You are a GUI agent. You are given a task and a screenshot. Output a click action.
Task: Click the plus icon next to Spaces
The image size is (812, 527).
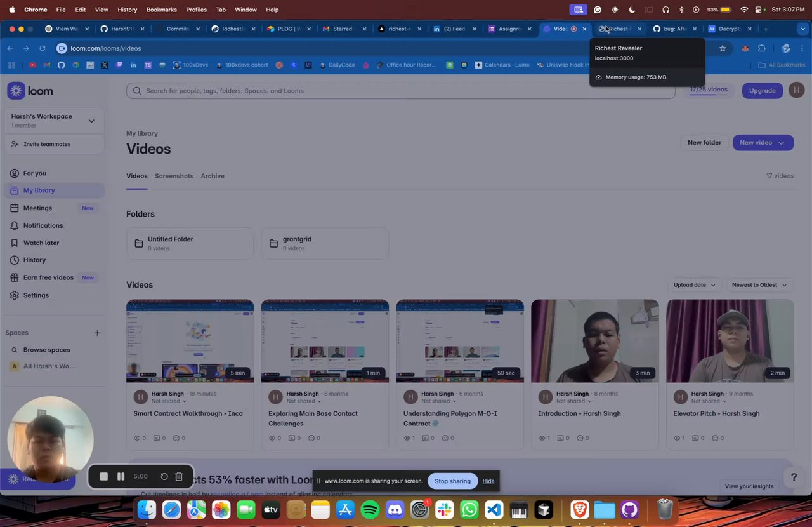[97, 333]
